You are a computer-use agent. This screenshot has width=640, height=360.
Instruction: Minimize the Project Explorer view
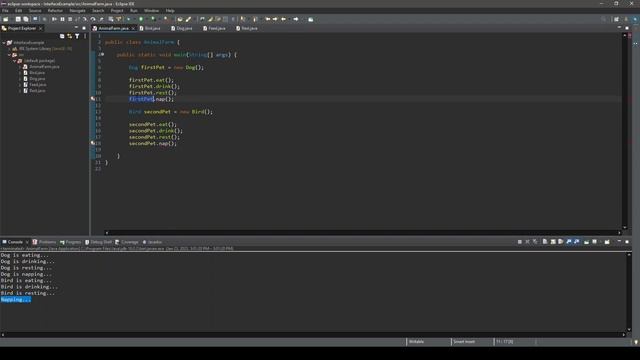(76, 28)
